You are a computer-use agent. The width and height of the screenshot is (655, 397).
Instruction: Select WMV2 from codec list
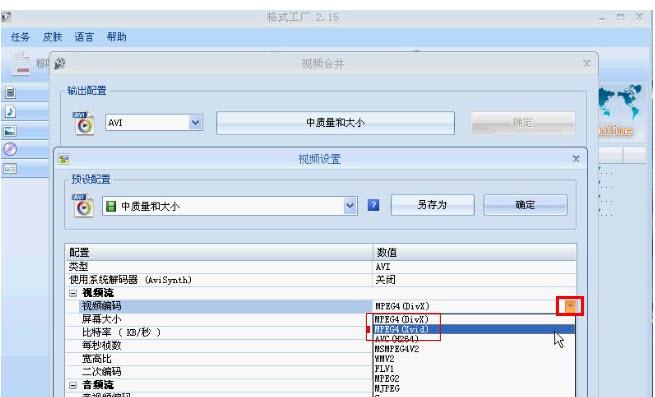(x=474, y=359)
